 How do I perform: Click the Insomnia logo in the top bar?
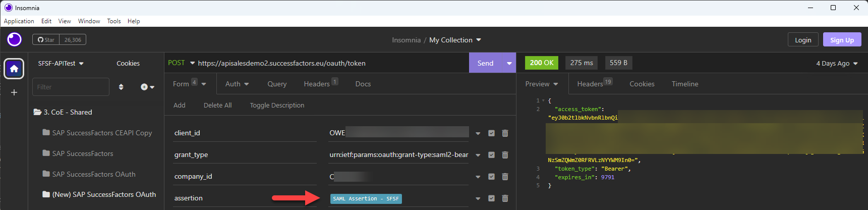(14, 39)
